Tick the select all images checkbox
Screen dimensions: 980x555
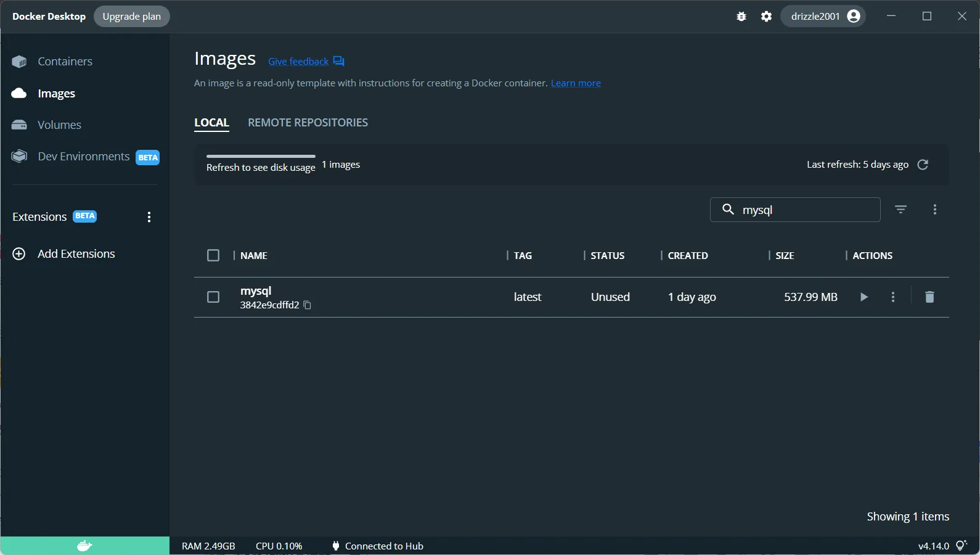(213, 255)
